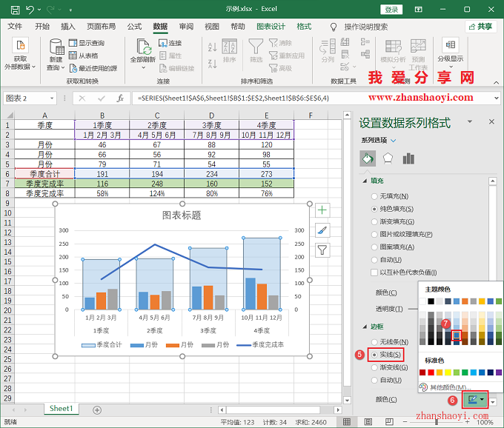Click the Outline (分级显示) icon

(x=450, y=44)
